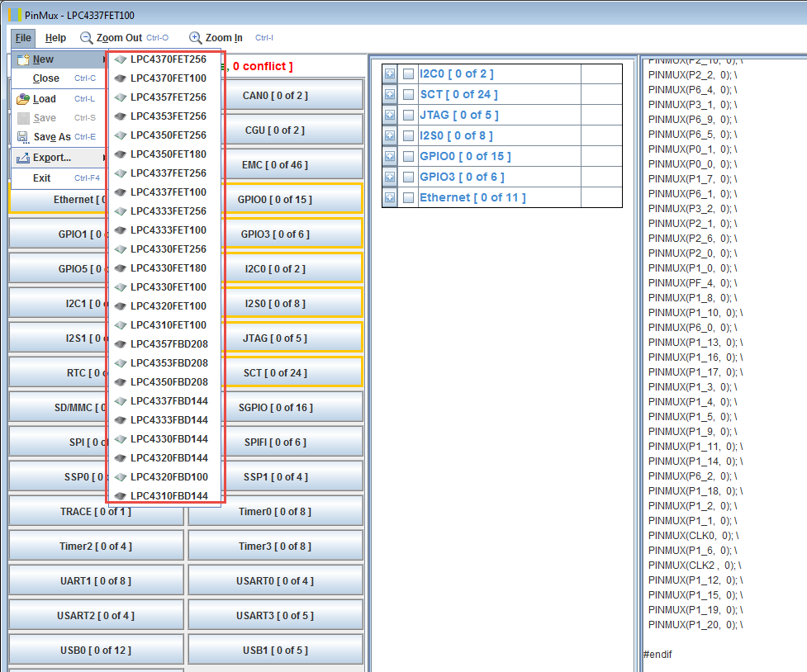807x672 pixels.
Task: Select the GPIO3 checkbox
Action: pyautogui.click(x=409, y=177)
